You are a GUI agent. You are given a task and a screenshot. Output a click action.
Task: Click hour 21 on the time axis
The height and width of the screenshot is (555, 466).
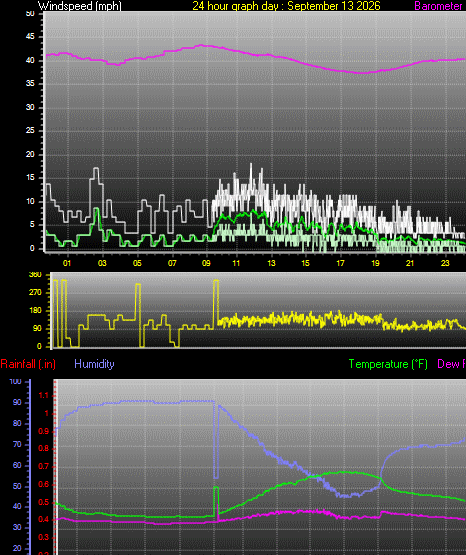point(409,263)
